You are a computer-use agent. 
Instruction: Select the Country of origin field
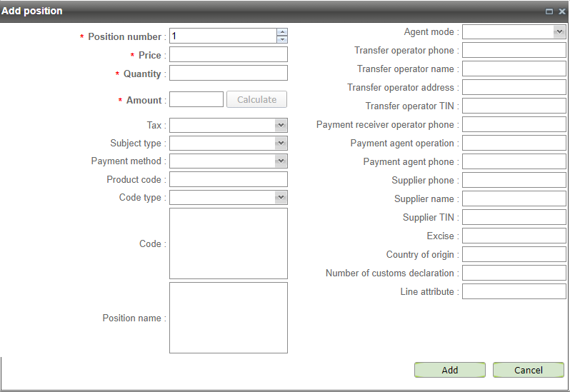point(514,254)
